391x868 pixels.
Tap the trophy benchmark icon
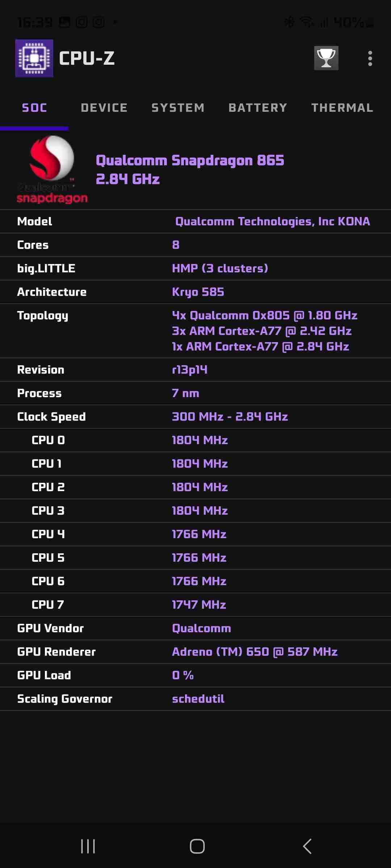[326, 58]
